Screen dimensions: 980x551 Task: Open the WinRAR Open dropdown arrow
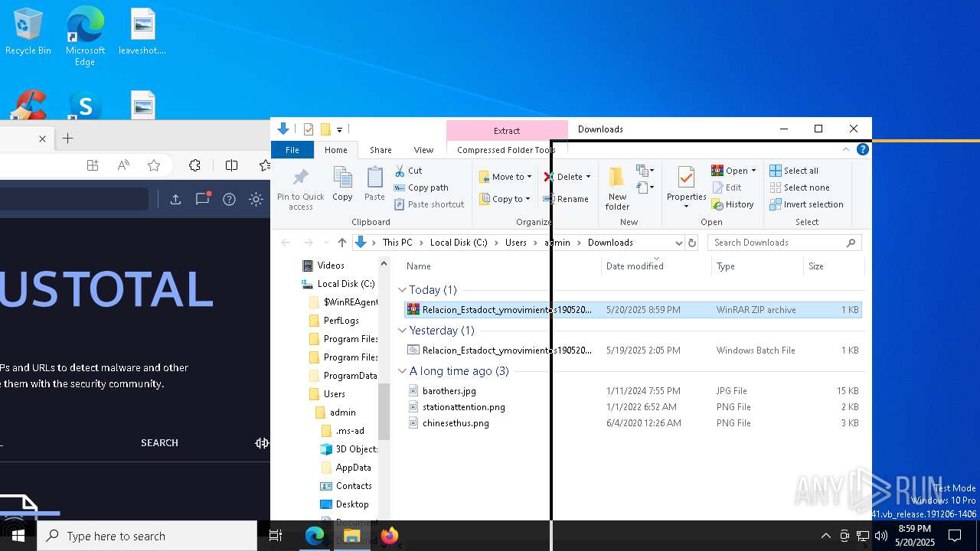click(753, 171)
